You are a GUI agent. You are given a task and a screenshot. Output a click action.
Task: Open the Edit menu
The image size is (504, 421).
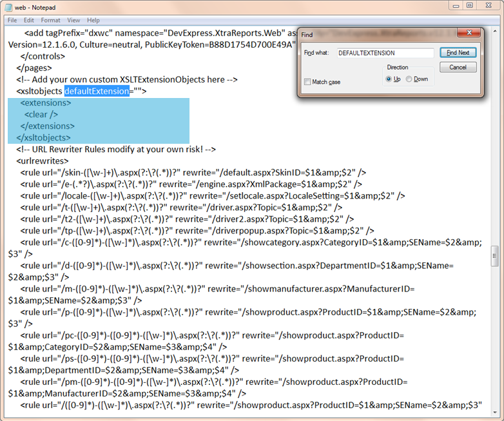click(28, 20)
